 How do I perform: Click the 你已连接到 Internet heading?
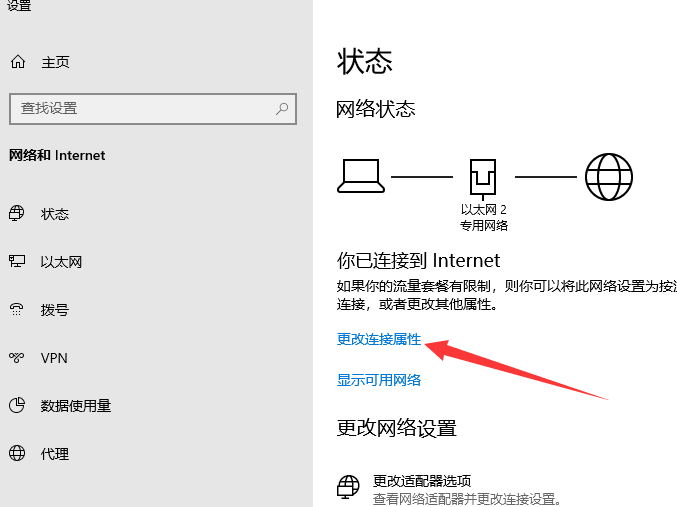418,261
